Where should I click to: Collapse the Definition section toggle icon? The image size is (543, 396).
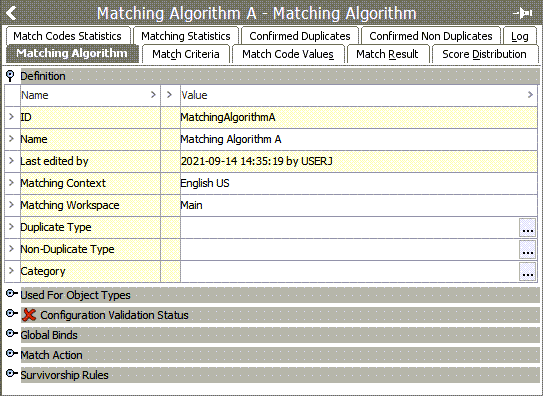coord(10,76)
